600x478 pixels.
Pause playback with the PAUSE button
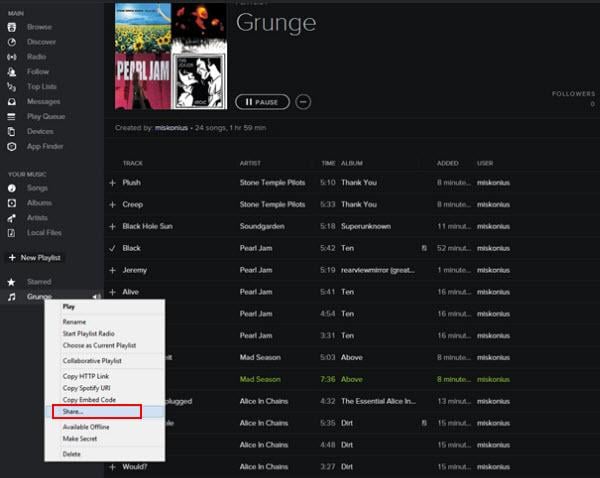pos(262,102)
